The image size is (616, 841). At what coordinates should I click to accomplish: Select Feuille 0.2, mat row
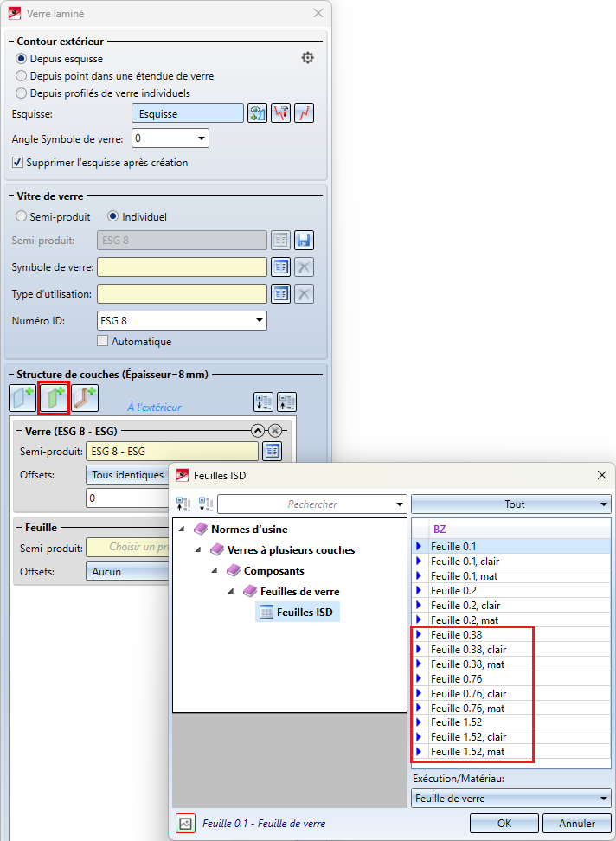[511, 620]
